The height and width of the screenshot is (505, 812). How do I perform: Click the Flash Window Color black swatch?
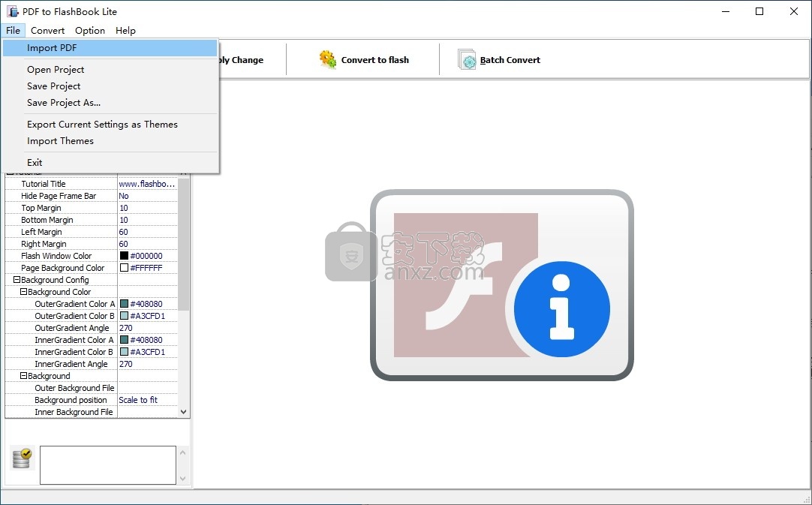click(x=125, y=256)
